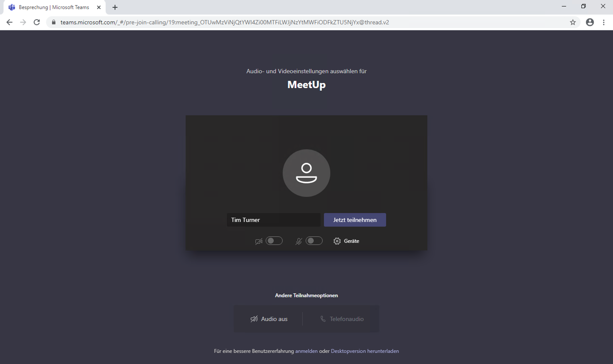Click the browser forward arrow
This screenshot has height=364, width=613.
pos(23,22)
